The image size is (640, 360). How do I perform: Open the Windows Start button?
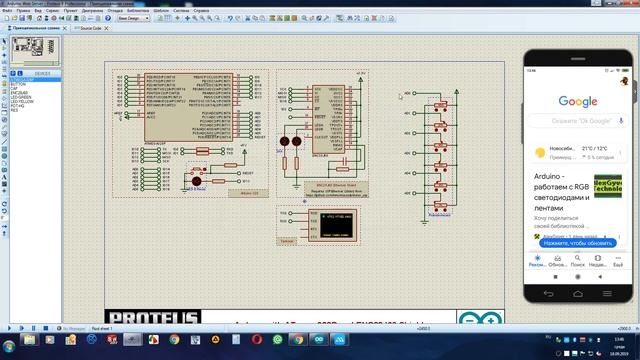pos(8,347)
